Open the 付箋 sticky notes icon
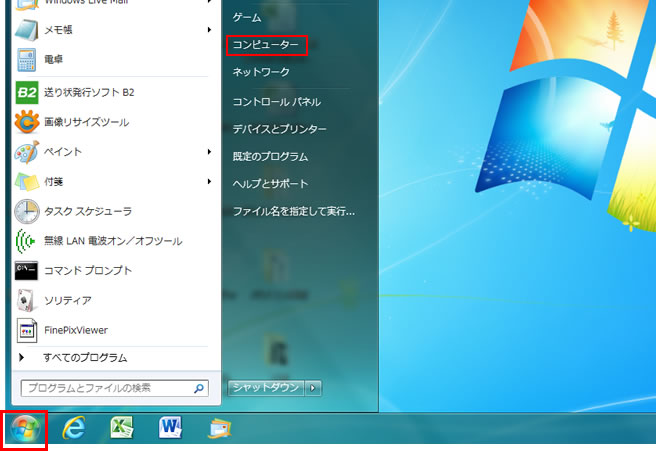Image resolution: width=656 pixels, height=451 pixels. coord(27,182)
